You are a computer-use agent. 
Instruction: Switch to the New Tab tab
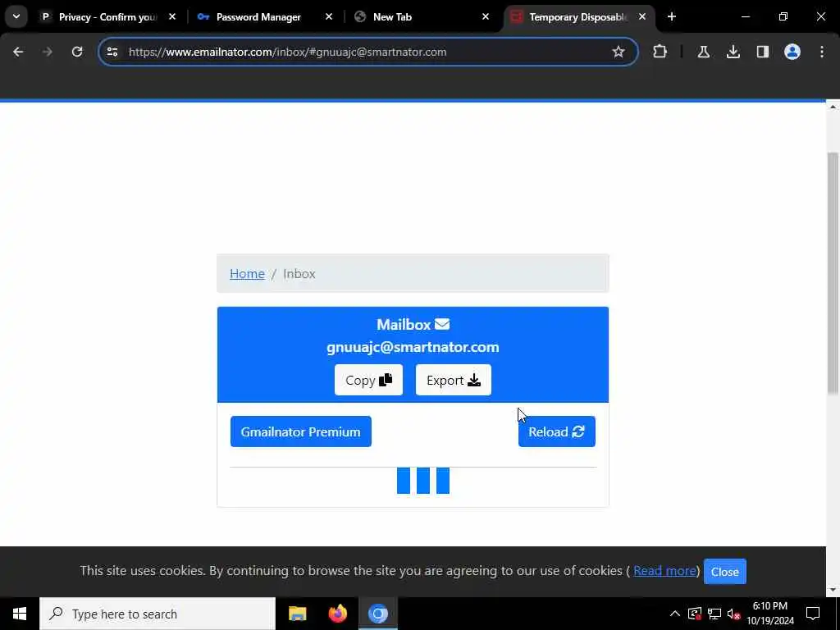pos(392,17)
